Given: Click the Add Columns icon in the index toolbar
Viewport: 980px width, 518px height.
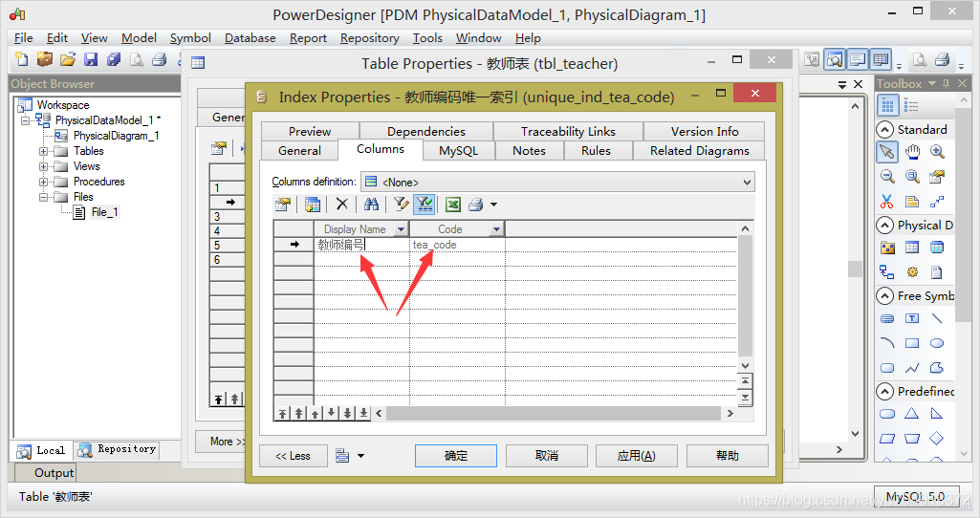Looking at the screenshot, I should (x=312, y=205).
